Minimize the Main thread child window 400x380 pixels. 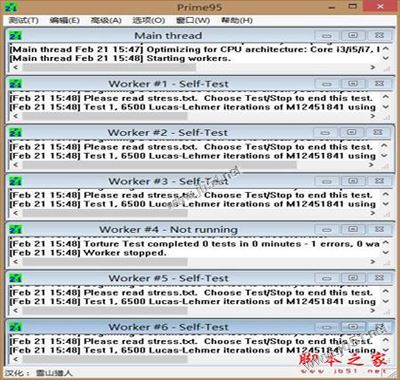click(327, 36)
